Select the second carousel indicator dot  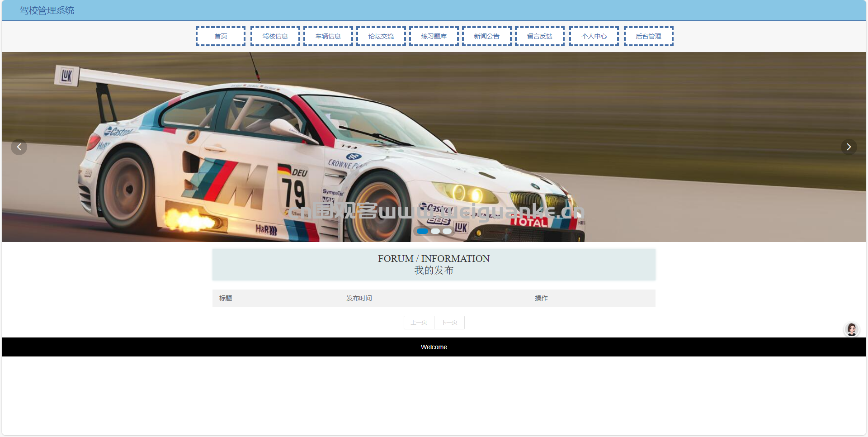tap(435, 231)
